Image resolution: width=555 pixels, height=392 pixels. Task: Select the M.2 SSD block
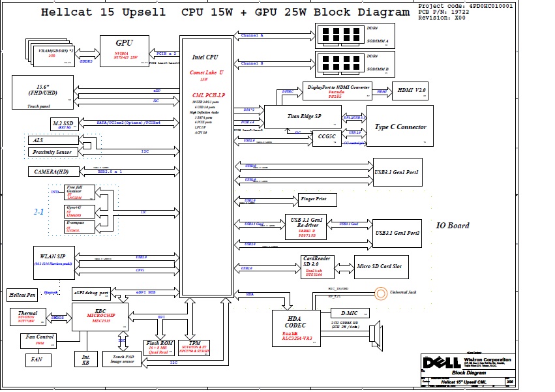coord(65,124)
